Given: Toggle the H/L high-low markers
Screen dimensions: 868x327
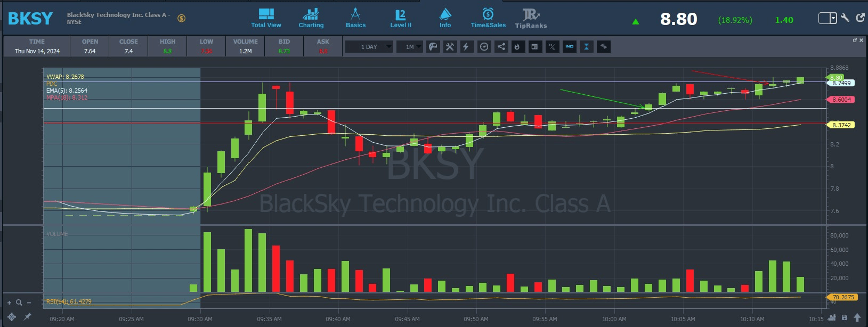Looking at the screenshot, I should (552, 47).
